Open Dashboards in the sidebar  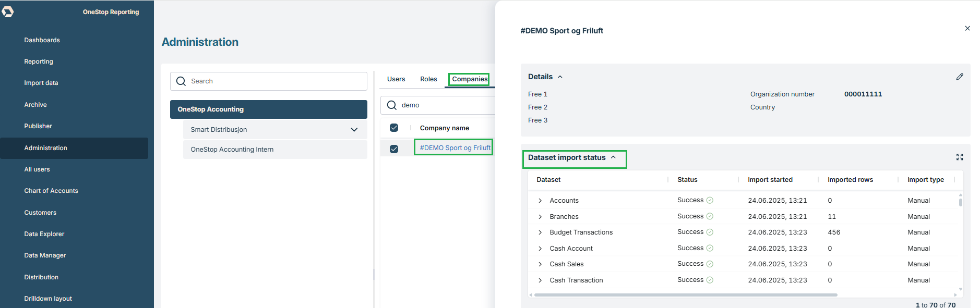(x=42, y=40)
